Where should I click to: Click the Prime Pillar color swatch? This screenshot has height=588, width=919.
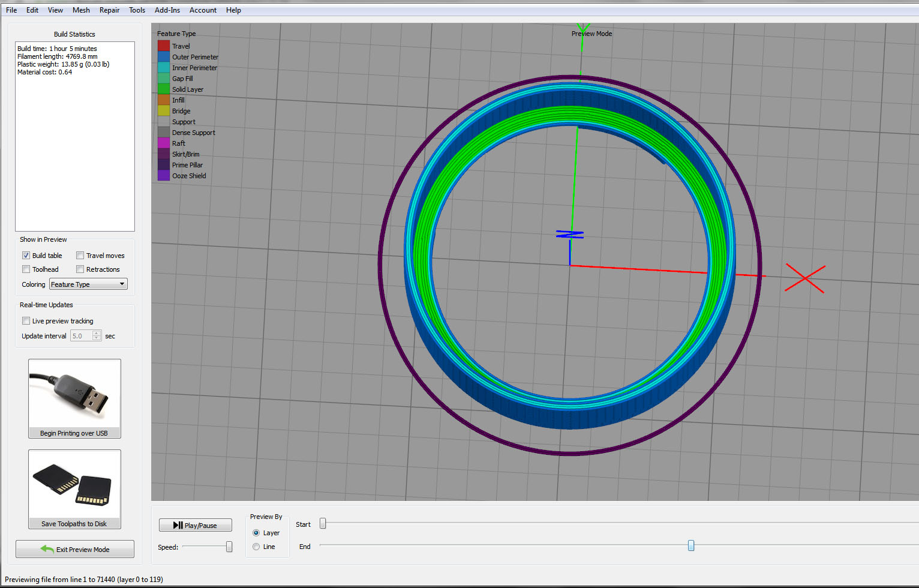pos(164,165)
